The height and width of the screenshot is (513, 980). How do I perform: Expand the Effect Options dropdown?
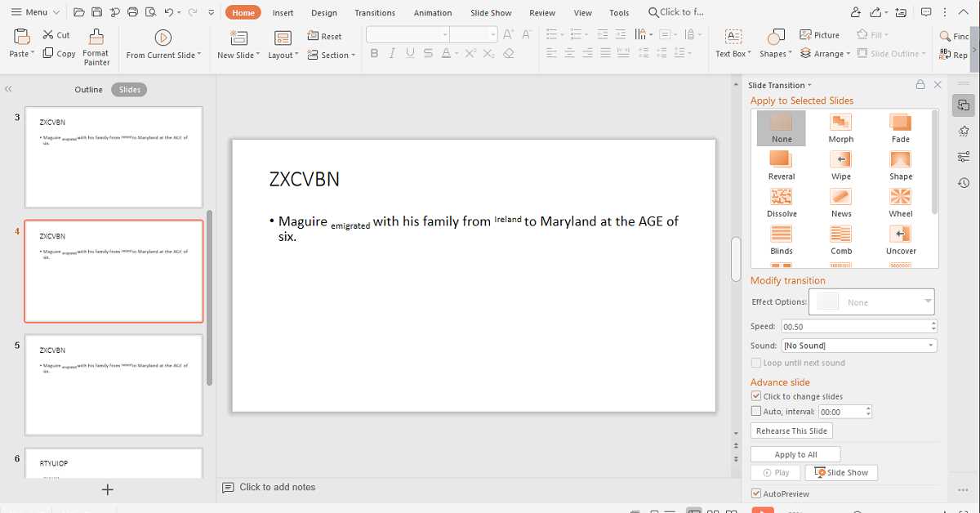pyautogui.click(x=928, y=301)
